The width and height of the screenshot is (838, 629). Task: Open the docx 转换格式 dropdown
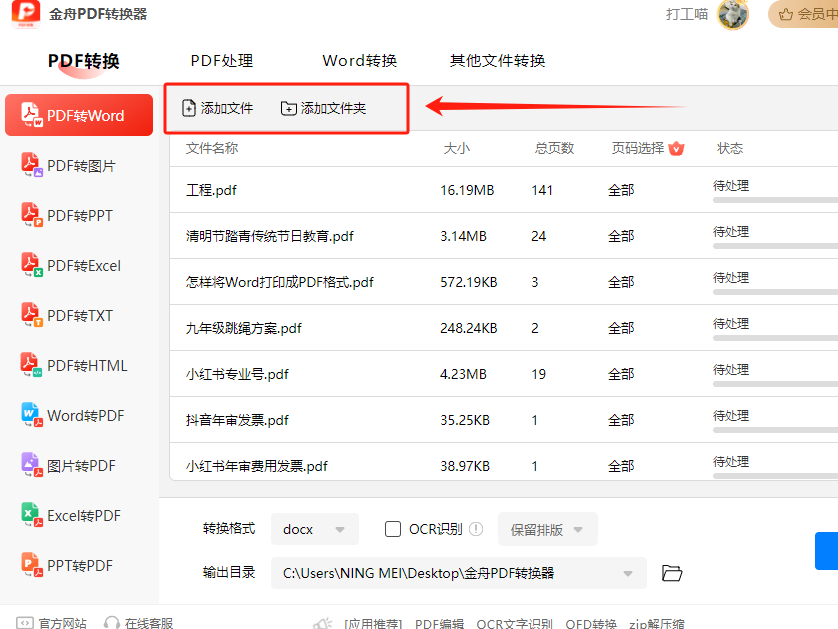click(x=315, y=529)
